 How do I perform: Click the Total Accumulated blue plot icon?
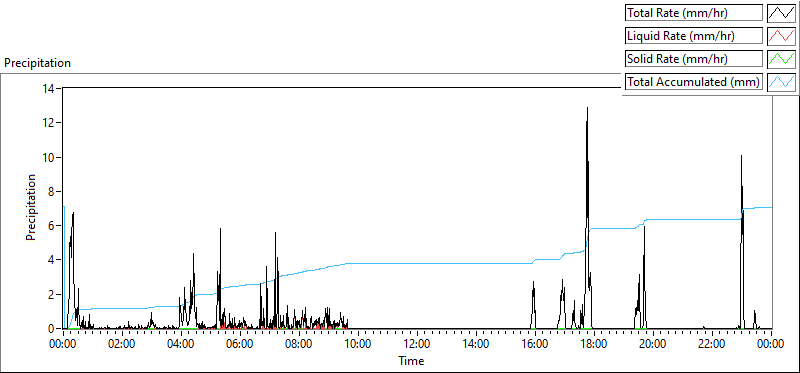coord(781,82)
